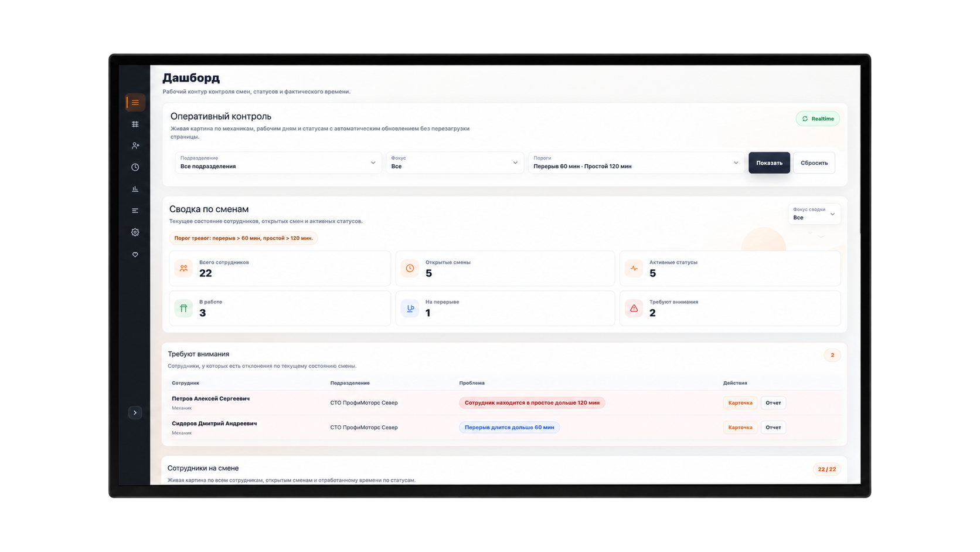This screenshot has width=980, height=552.
Task: Click the Realtime refresh badge
Action: coord(818,118)
